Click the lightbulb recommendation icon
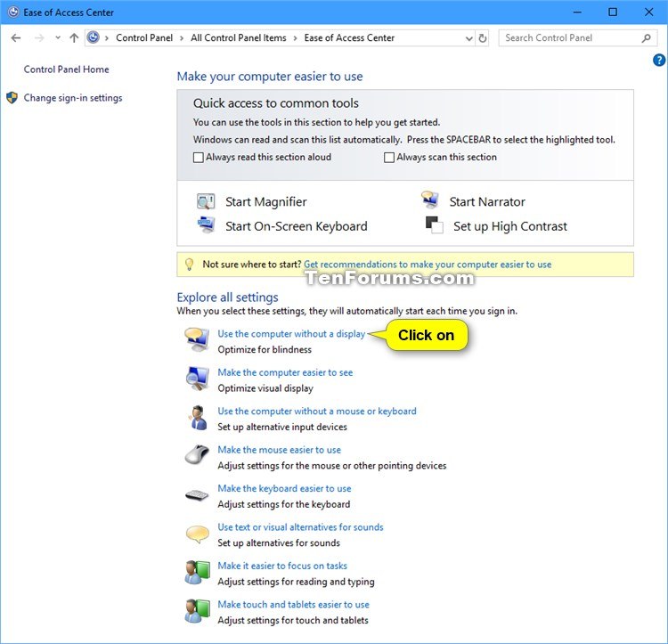The height and width of the screenshot is (644, 668). 190,265
